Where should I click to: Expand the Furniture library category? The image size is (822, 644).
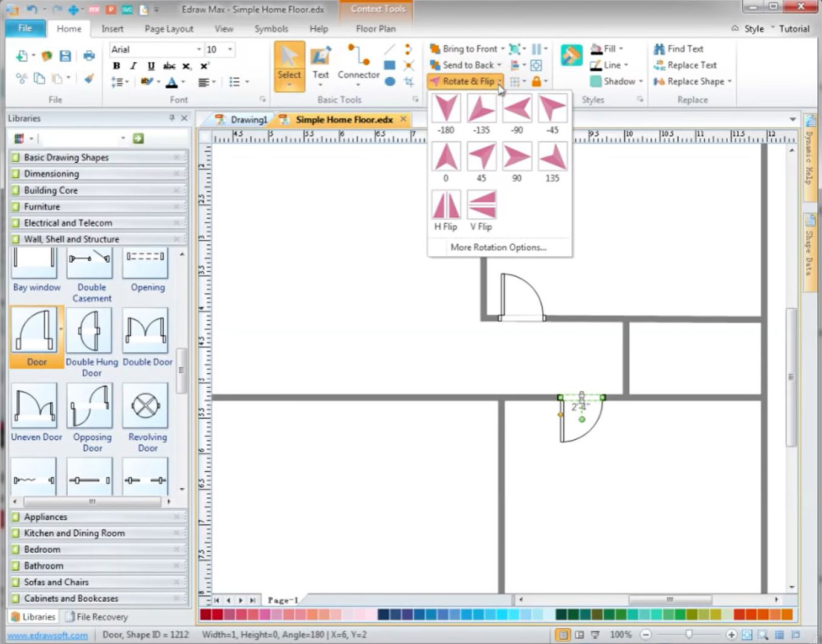42,207
